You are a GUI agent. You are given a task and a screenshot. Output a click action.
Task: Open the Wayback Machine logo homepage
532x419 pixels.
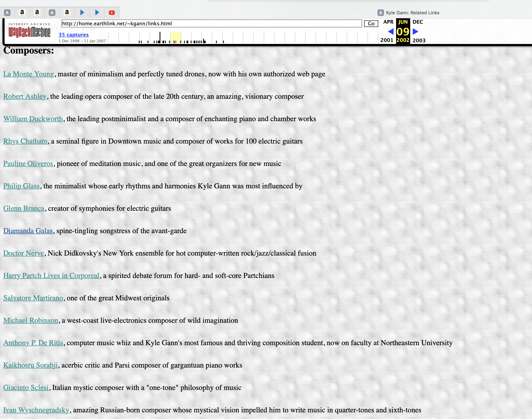click(x=29, y=30)
